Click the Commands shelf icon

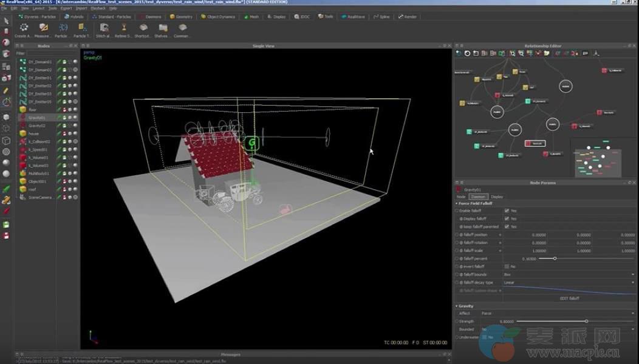point(182,28)
